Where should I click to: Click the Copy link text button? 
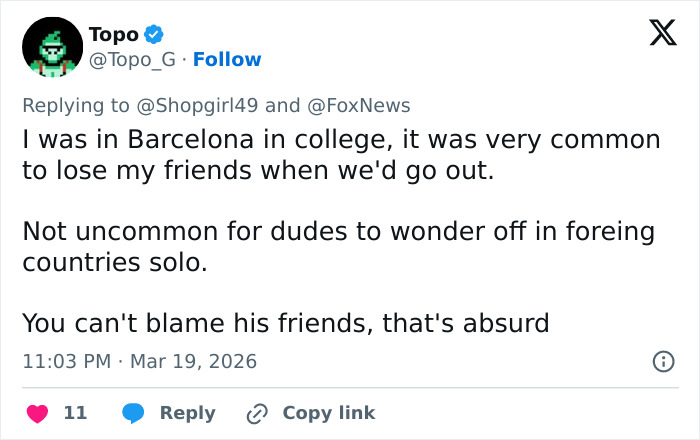[x=328, y=413]
